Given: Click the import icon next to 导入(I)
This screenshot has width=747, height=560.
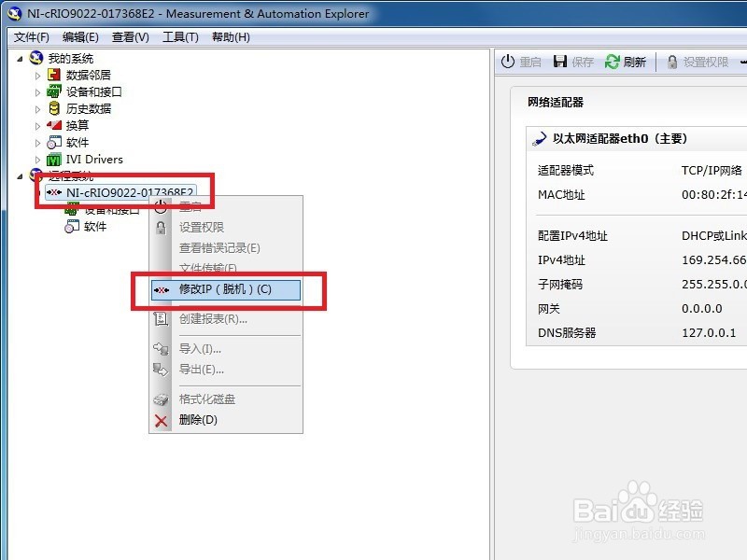Looking at the screenshot, I should [x=161, y=349].
